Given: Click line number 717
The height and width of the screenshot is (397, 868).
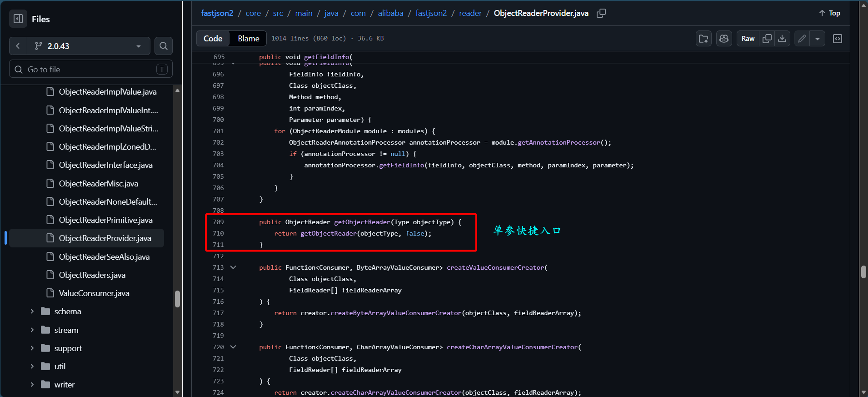Looking at the screenshot, I should [x=218, y=313].
